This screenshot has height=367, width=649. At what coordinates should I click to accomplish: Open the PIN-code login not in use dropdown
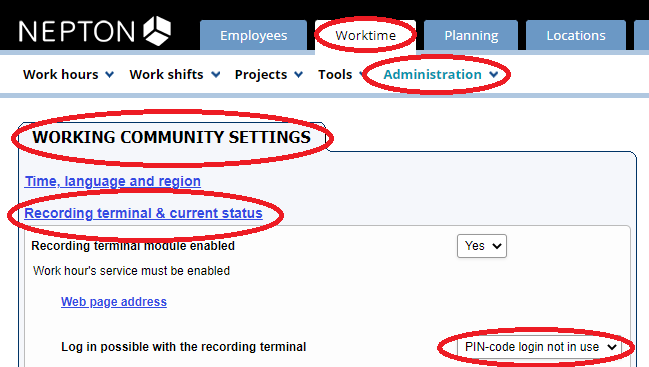click(539, 347)
